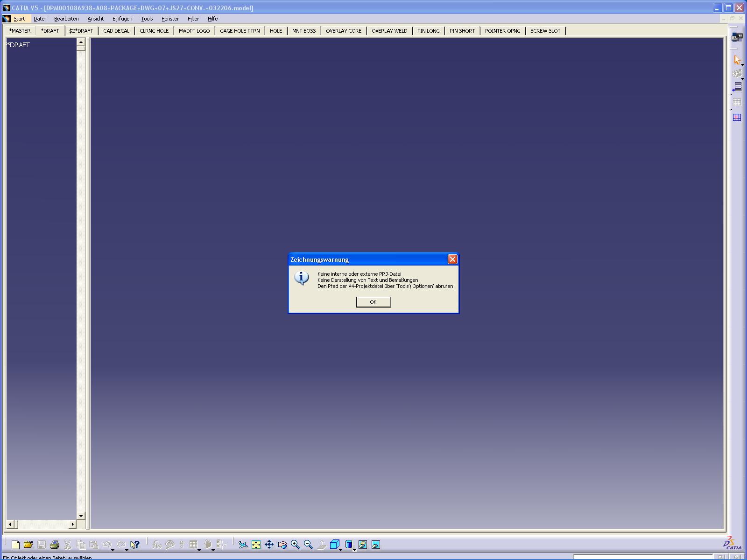Click the Isometric View cube icon

334,545
